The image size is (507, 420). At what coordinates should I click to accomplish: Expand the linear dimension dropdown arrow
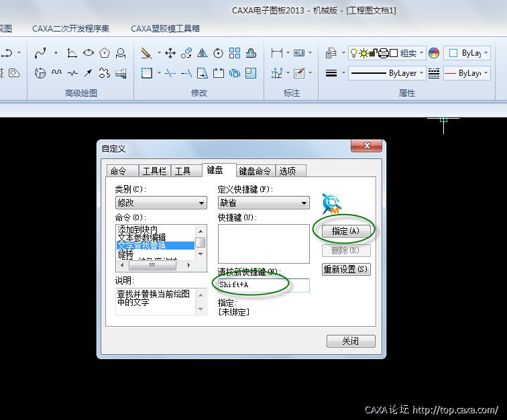coord(288,53)
